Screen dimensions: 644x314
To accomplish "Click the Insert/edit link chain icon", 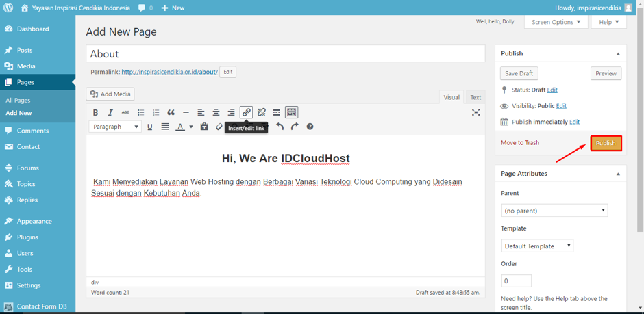I will click(247, 112).
